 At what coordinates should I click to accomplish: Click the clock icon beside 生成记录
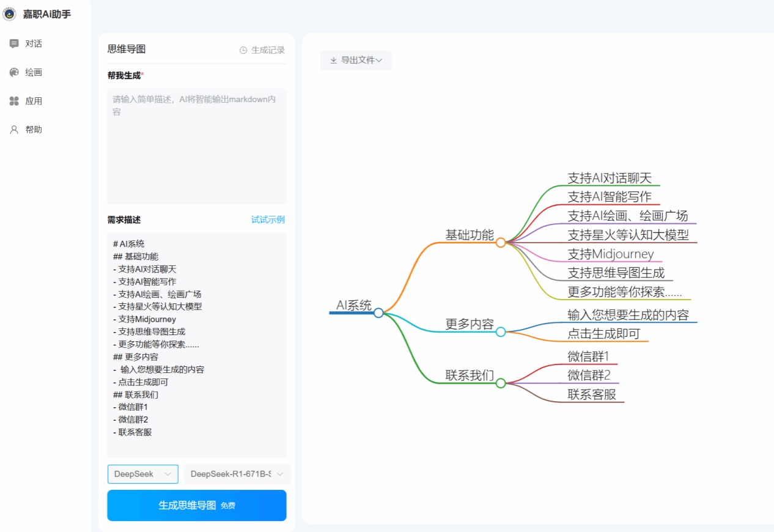pos(243,50)
